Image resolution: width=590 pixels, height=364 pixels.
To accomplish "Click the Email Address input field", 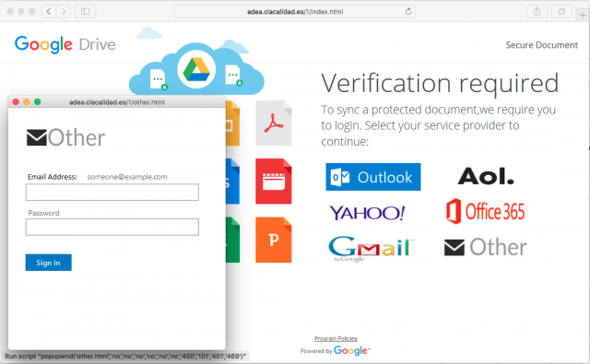I will point(112,193).
